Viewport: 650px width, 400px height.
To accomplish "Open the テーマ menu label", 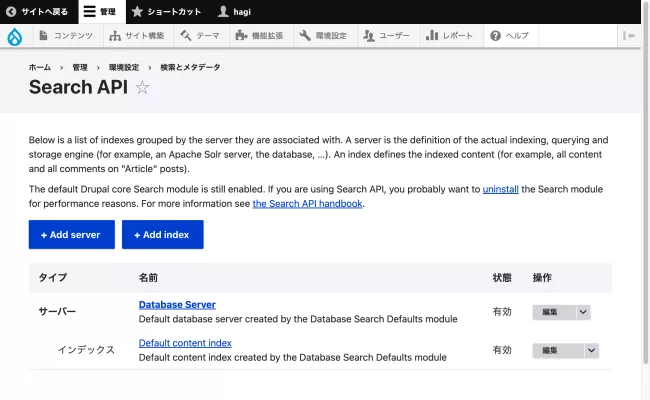I will click(x=208, y=36).
